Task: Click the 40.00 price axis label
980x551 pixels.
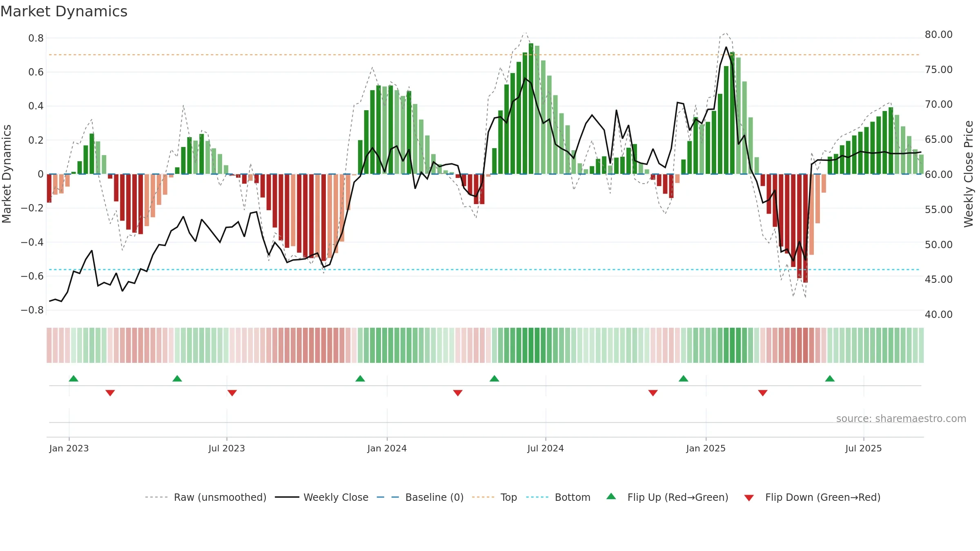Action: tap(939, 315)
